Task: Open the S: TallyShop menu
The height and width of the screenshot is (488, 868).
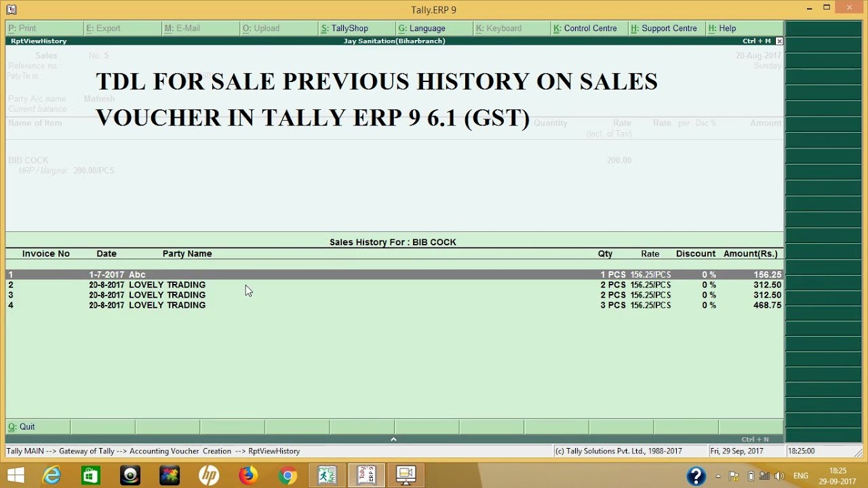Action: [x=357, y=28]
